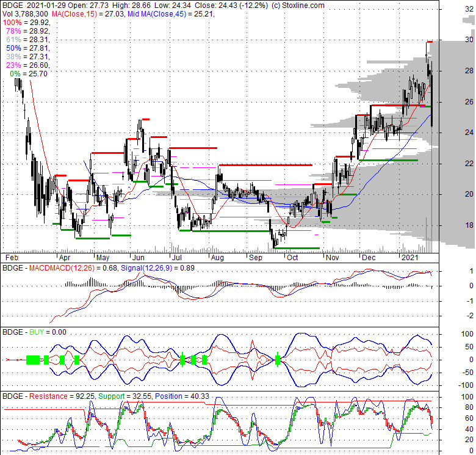This screenshot has height=455, width=476.
Task: Select the High: 28.66 value
Action: click(x=131, y=5)
